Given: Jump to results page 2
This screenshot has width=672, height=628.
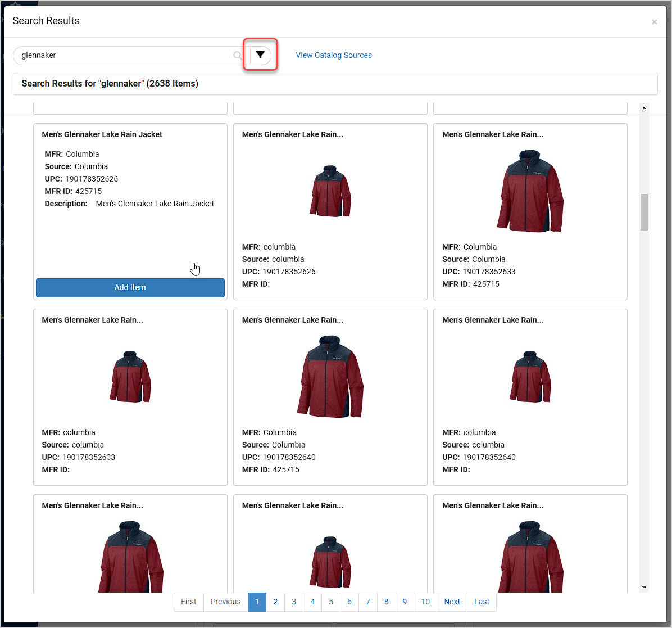Looking at the screenshot, I should 275,602.
